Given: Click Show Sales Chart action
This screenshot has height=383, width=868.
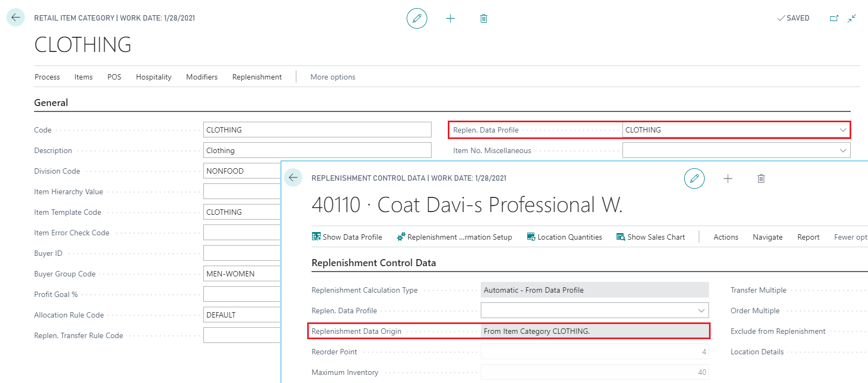Looking at the screenshot, I should coord(651,237).
